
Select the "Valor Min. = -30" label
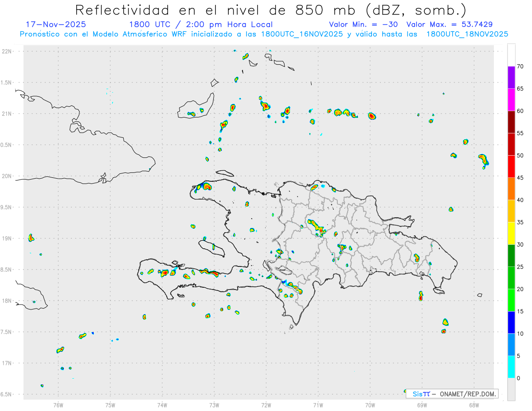click(x=364, y=24)
